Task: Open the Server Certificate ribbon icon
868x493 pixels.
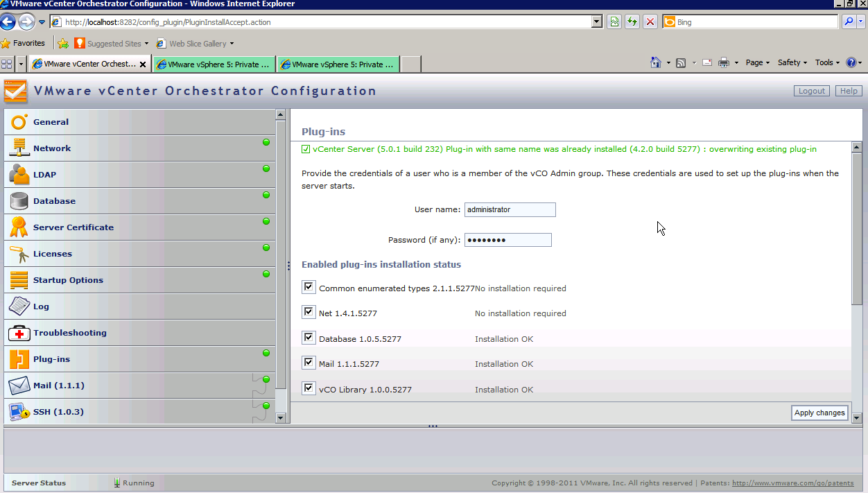Action: 19,227
